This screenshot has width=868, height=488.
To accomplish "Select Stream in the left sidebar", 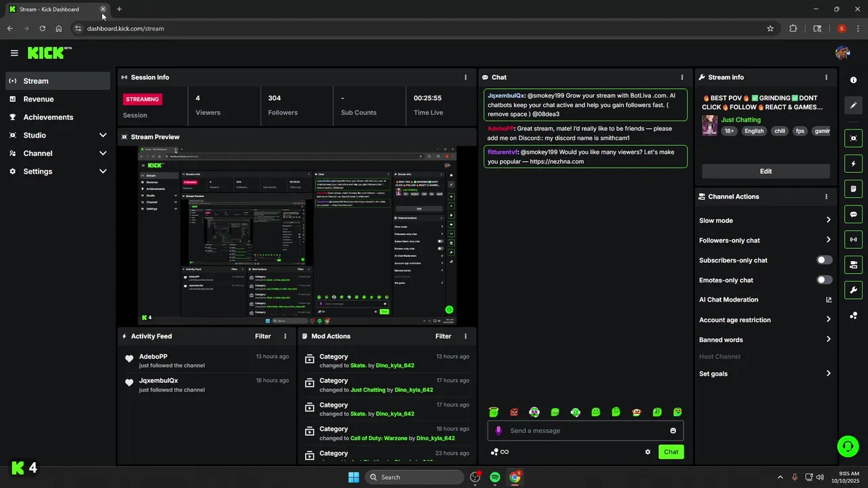I will [x=58, y=81].
